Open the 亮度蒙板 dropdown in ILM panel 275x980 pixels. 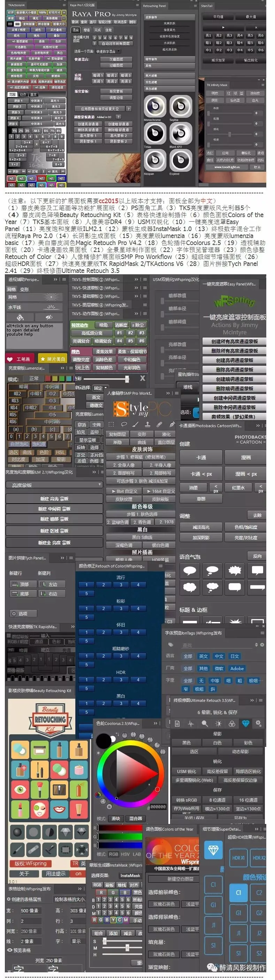pyautogui.click(x=54, y=485)
